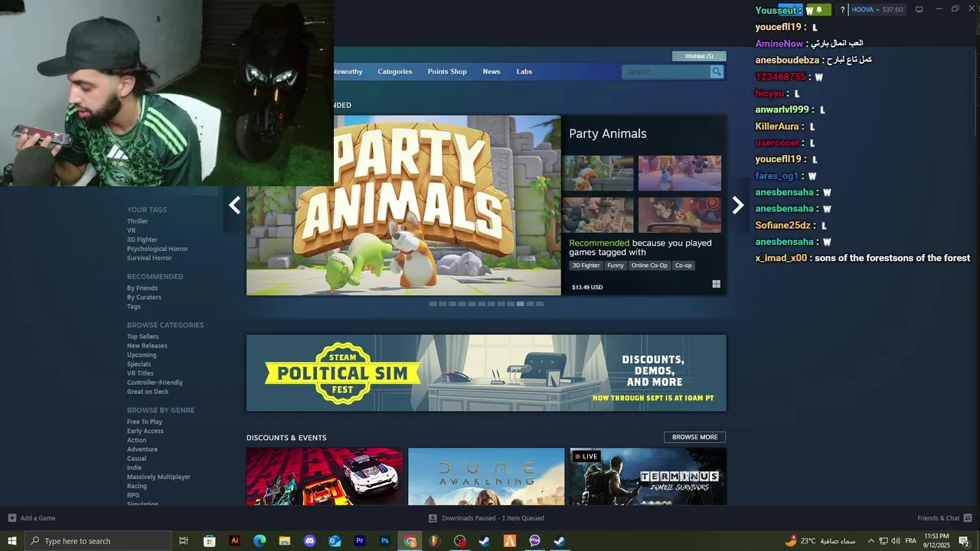Viewport: 980px width, 551px height.
Task: Show hidden system tray icons chevron
Action: [871, 541]
